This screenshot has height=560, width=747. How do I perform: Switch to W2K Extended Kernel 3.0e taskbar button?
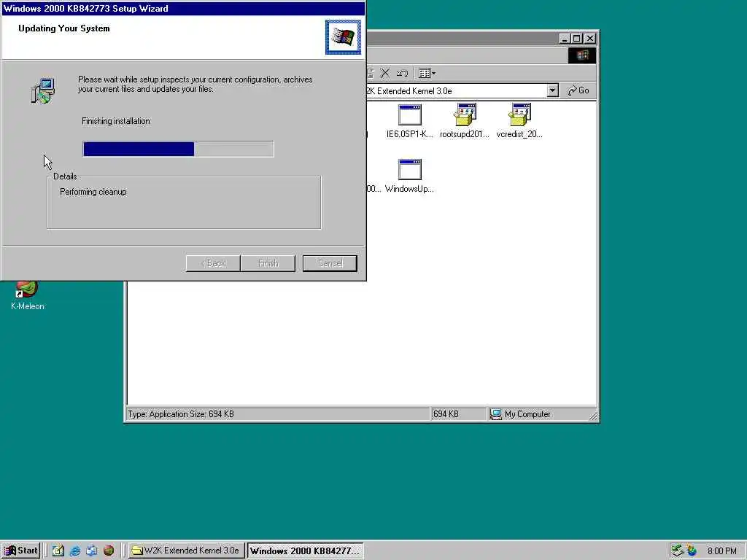pyautogui.click(x=186, y=551)
